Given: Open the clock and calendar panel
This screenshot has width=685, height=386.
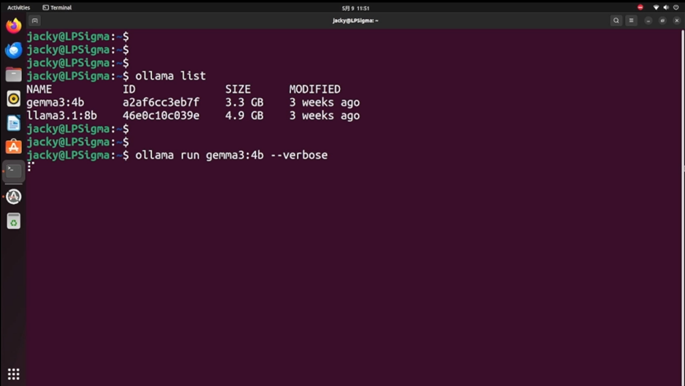Looking at the screenshot, I should (355, 8).
